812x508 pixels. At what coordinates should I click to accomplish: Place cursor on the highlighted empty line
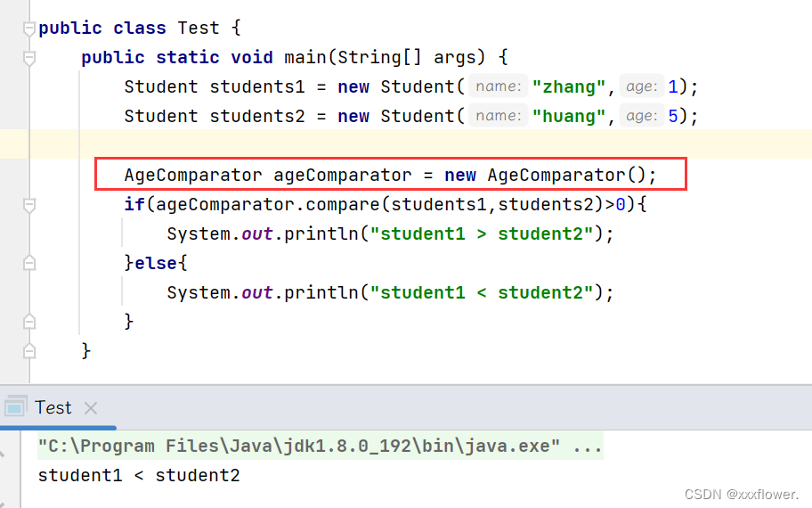click(x=401, y=144)
